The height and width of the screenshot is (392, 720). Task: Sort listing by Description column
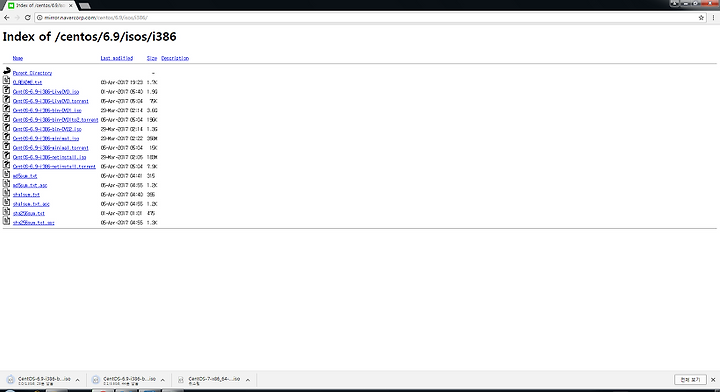pyautogui.click(x=175, y=58)
